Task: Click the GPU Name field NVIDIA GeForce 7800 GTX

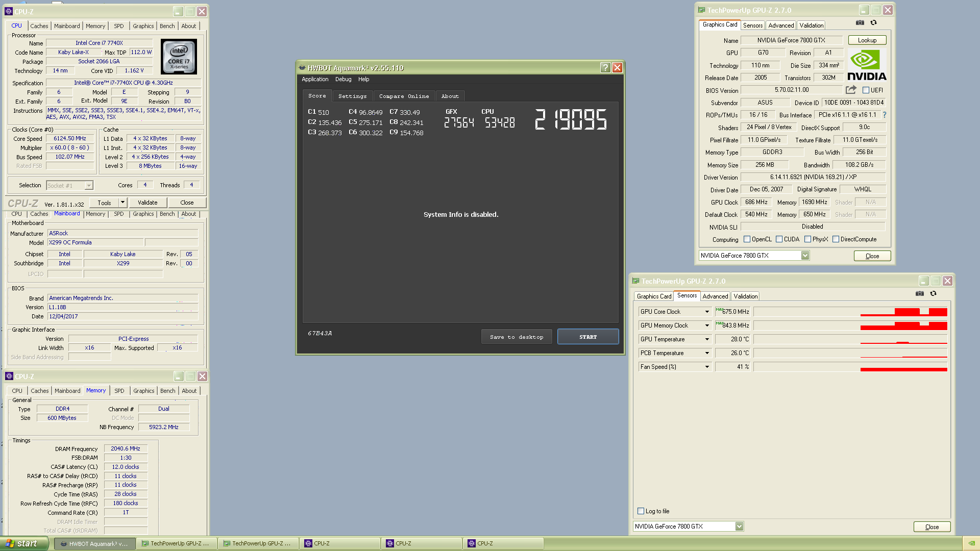Action: click(791, 40)
